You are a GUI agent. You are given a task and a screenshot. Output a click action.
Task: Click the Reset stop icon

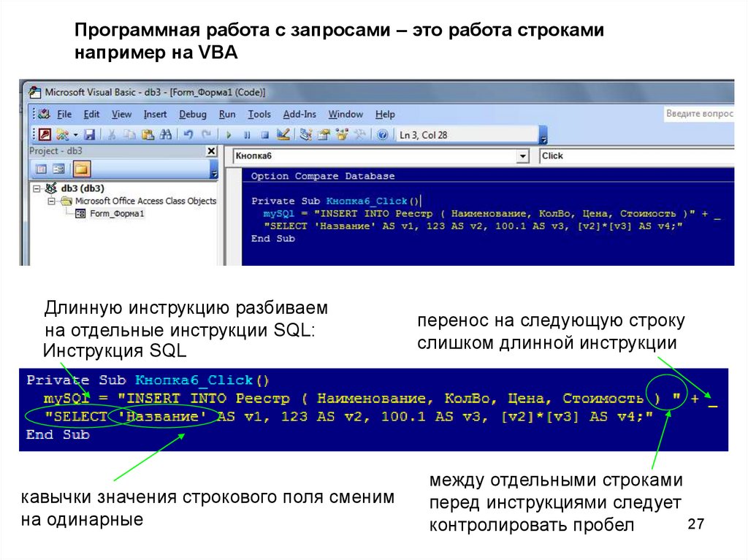click(x=264, y=135)
